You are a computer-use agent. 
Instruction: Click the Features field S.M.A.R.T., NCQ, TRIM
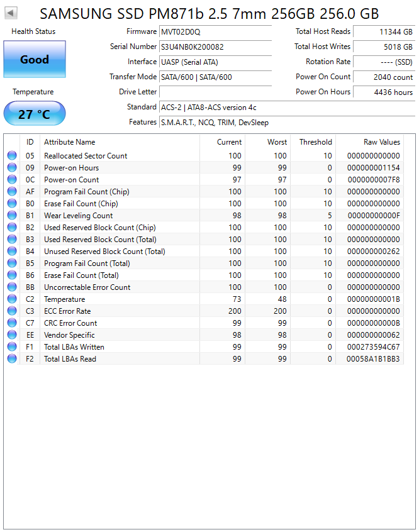(x=287, y=122)
